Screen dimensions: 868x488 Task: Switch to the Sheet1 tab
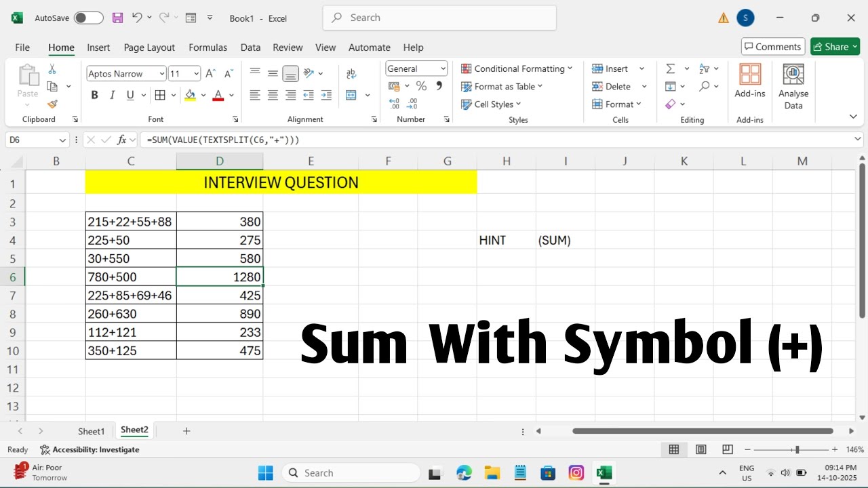(x=92, y=431)
